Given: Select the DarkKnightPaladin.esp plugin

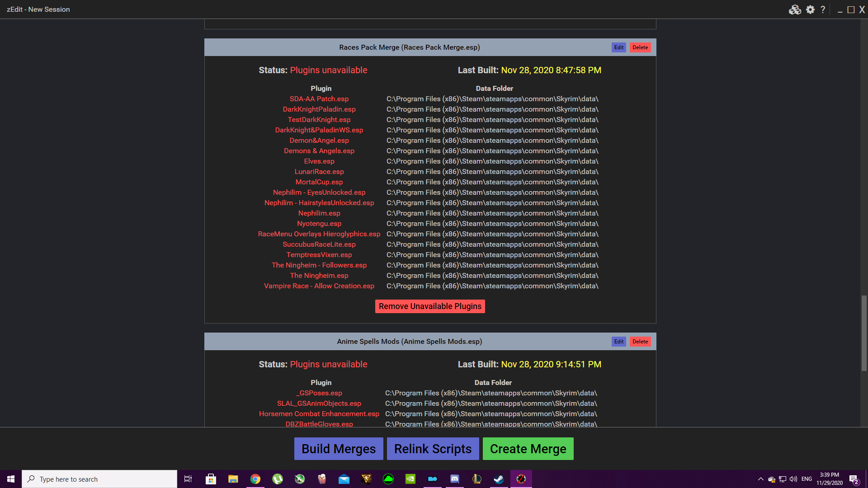Looking at the screenshot, I should tap(319, 109).
